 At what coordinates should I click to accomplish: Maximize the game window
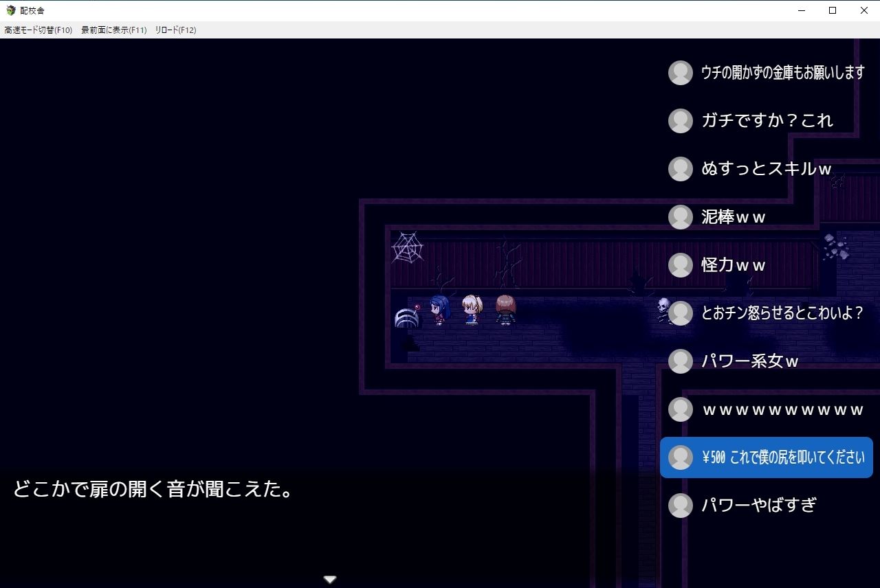click(833, 10)
